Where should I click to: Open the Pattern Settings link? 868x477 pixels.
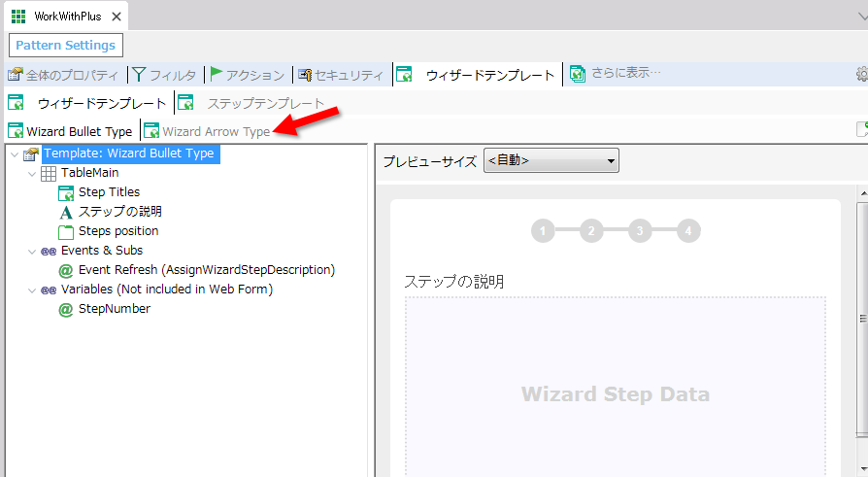[65, 46]
